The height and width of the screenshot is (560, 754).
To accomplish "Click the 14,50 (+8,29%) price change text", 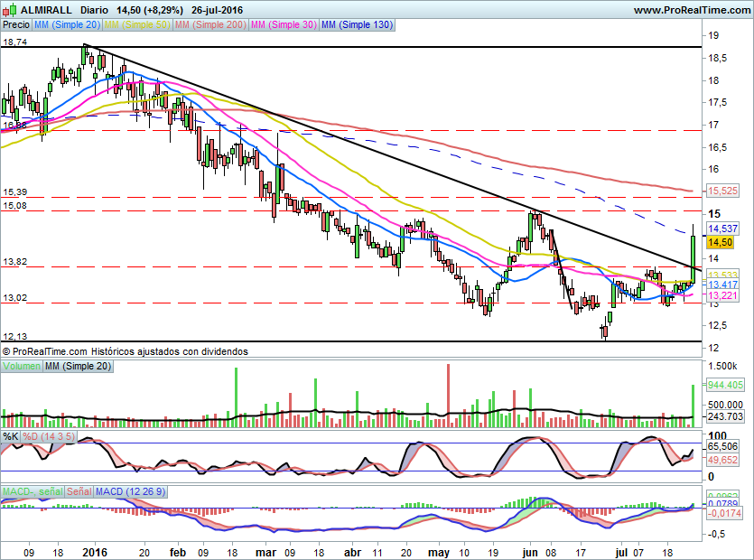I will coord(150,10).
